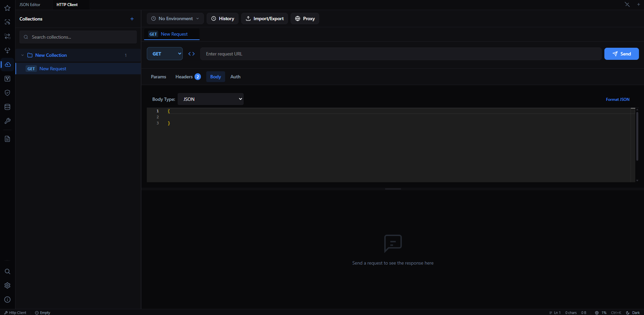Open the favorites star icon
644x315 pixels.
click(x=7, y=8)
